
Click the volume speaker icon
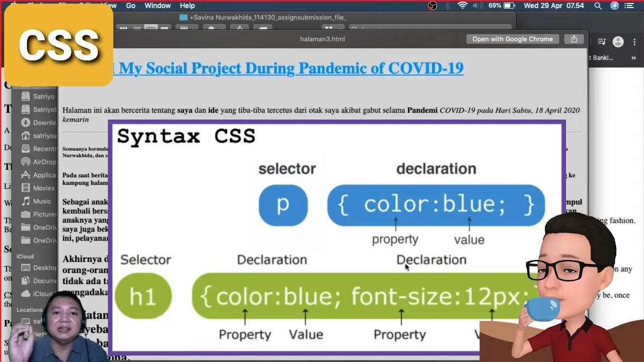click(x=478, y=6)
